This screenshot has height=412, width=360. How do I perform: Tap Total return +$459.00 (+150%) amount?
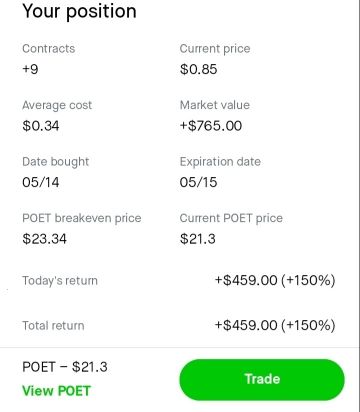275,325
